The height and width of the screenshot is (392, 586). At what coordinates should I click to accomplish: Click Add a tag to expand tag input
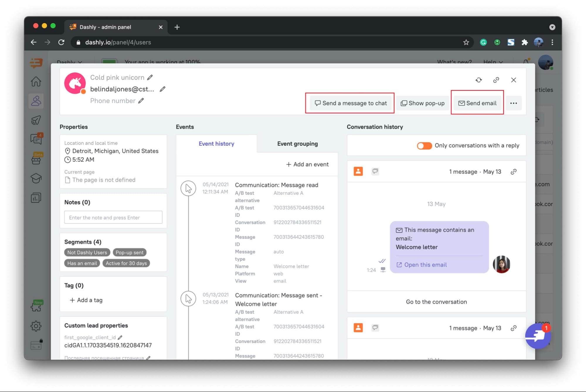coord(86,300)
